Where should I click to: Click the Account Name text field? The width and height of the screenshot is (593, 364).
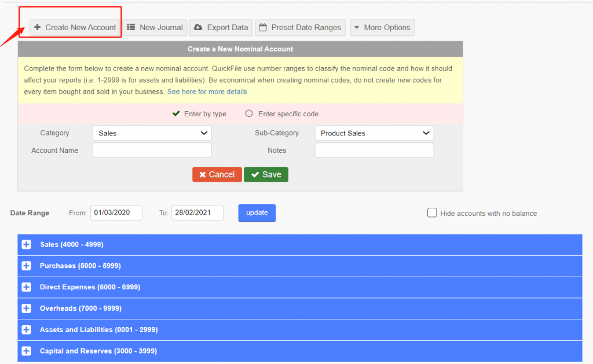pos(152,150)
